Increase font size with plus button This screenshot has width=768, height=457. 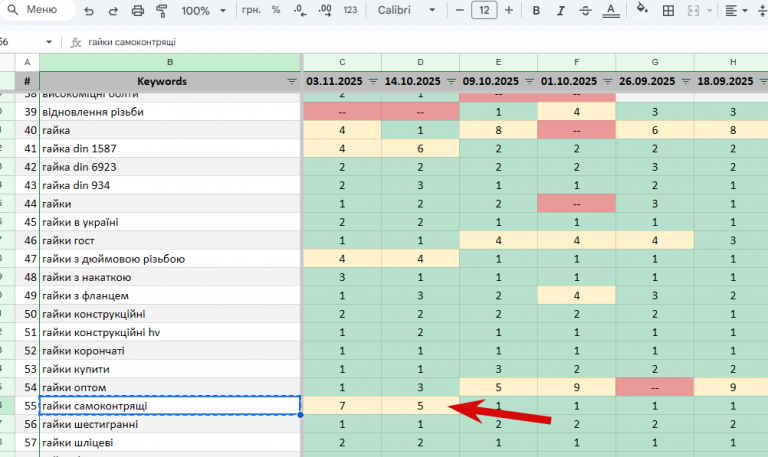coord(509,10)
